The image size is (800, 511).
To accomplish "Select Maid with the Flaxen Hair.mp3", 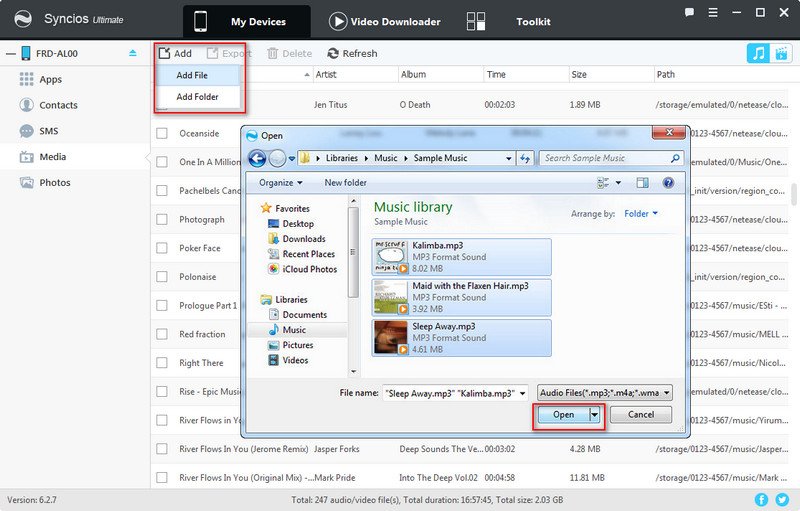I will [462, 297].
